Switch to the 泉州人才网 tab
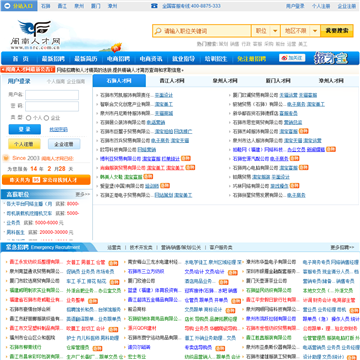360x360 pixels. 225,81
